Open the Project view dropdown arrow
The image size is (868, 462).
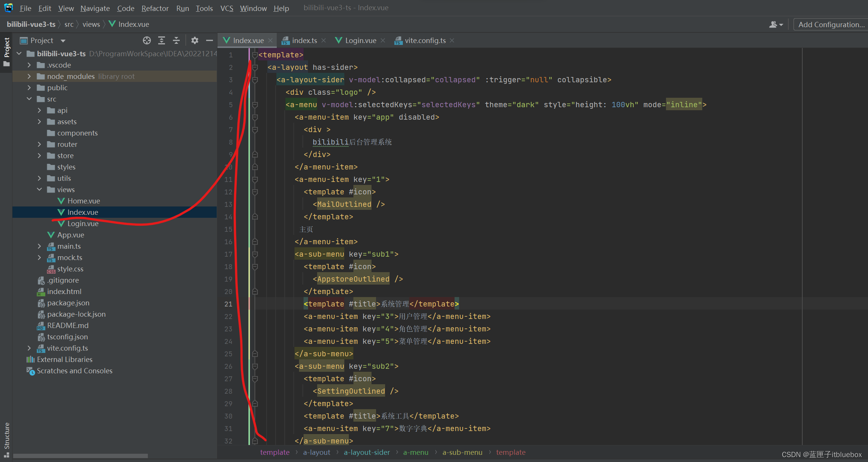[x=63, y=40]
